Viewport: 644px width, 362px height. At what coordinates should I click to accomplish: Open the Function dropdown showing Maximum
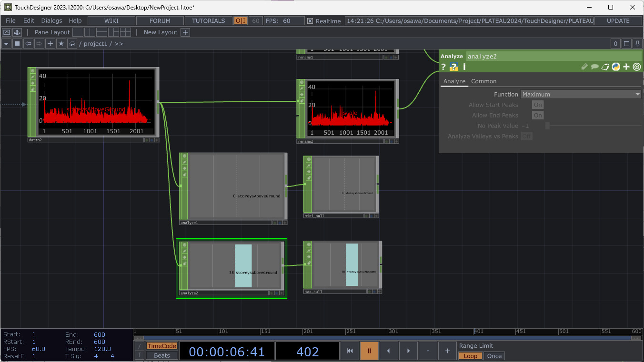point(581,94)
